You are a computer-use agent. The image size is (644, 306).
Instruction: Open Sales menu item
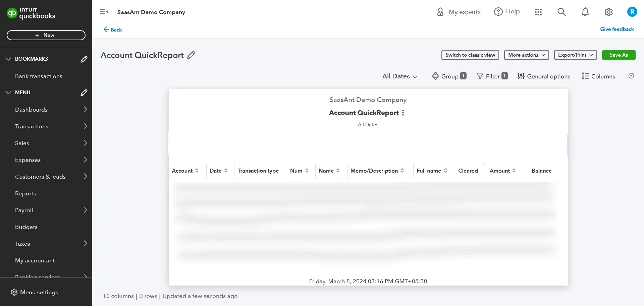[22, 143]
